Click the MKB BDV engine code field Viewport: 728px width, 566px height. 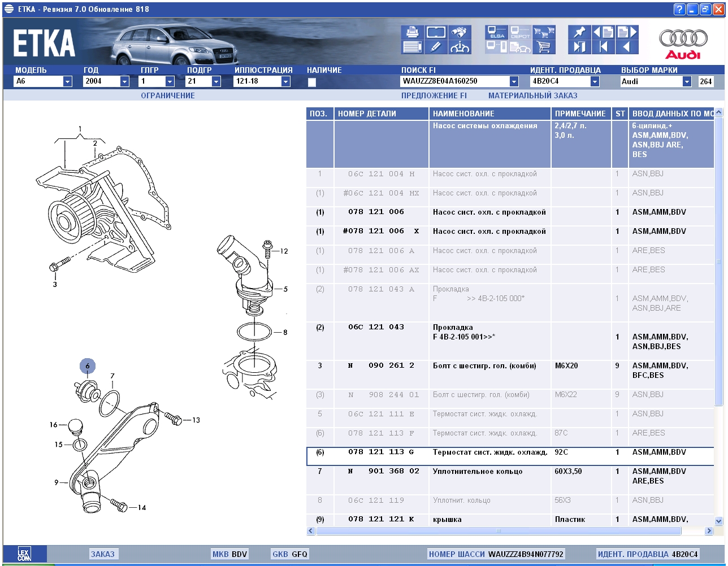tap(229, 554)
